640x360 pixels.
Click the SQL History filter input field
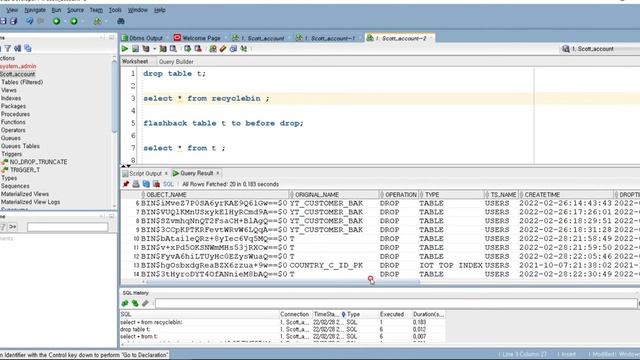click(x=396, y=303)
